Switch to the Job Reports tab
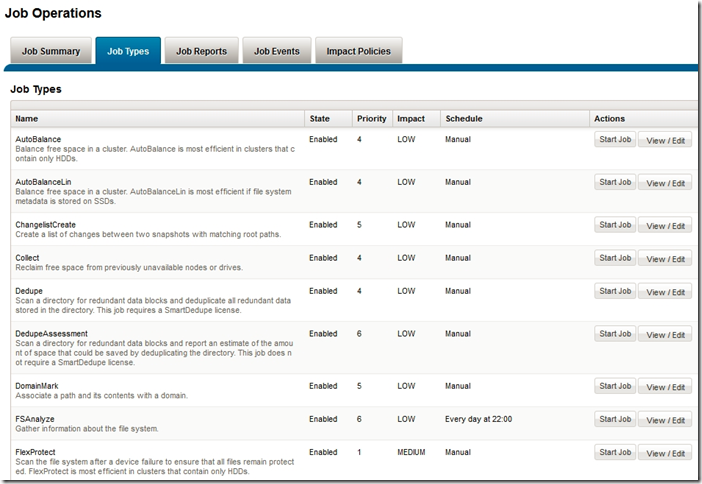 click(201, 51)
